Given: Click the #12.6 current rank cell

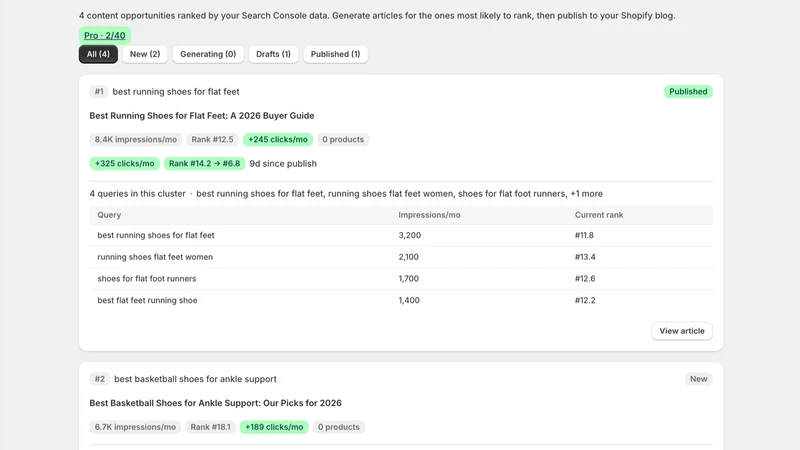Looking at the screenshot, I should click(x=585, y=279).
